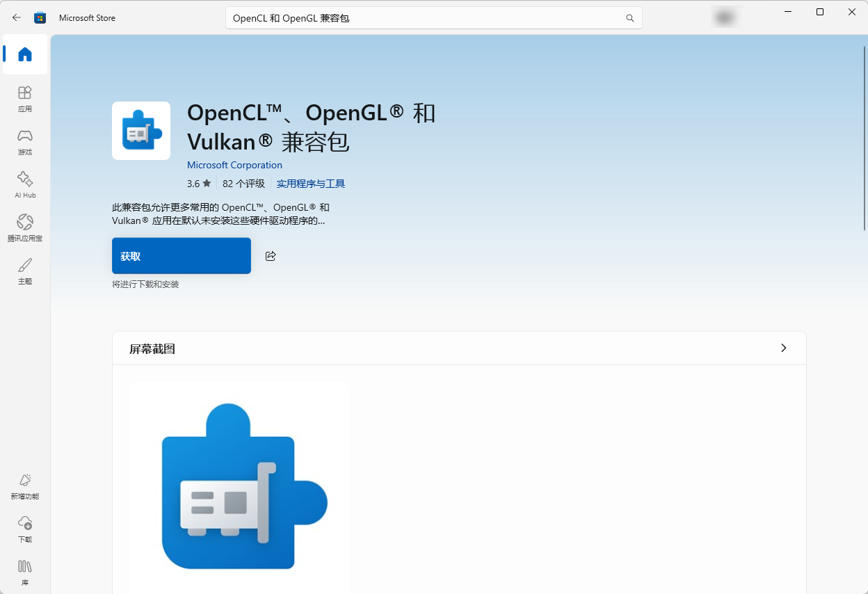View 新增功能 (What's new)
Screen dimensions: 868x594
pos(25,485)
